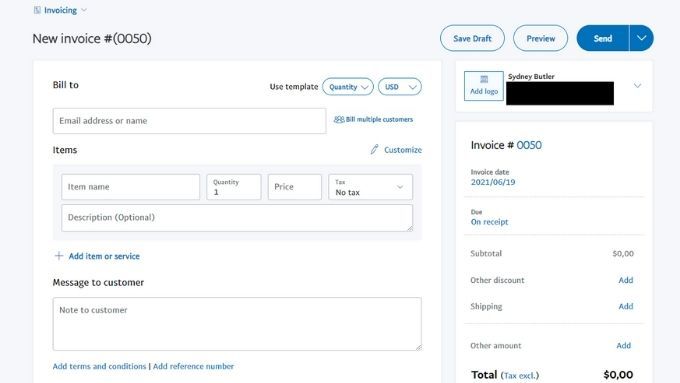
Task: Open the No tax dropdown
Action: (370, 187)
